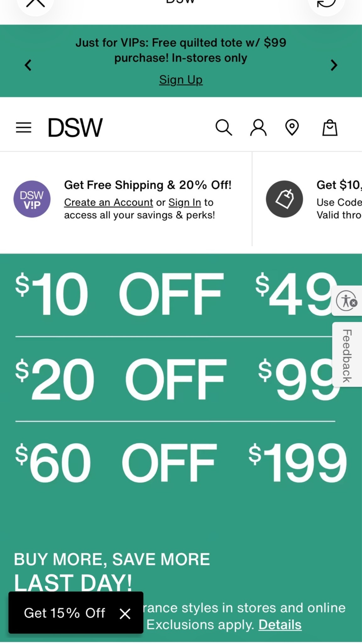This screenshot has height=644, width=362.
Task: Show previous promo banner message
Action: pos(28,65)
